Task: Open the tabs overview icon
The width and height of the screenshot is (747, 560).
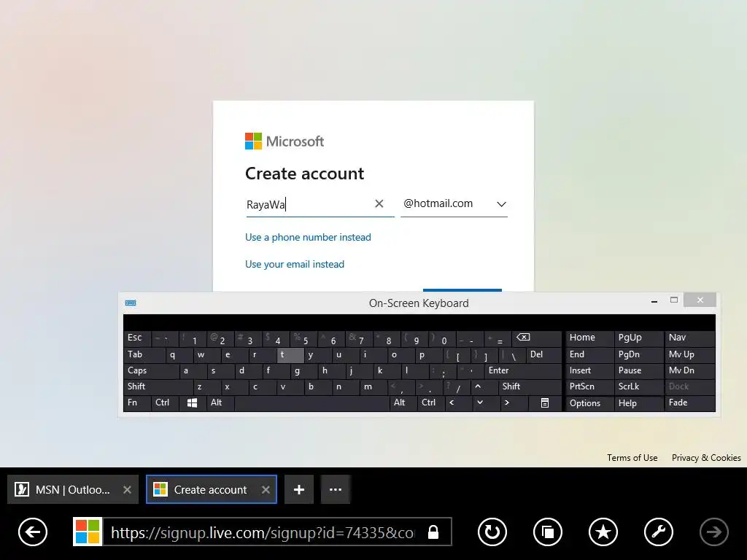Action: [x=547, y=532]
